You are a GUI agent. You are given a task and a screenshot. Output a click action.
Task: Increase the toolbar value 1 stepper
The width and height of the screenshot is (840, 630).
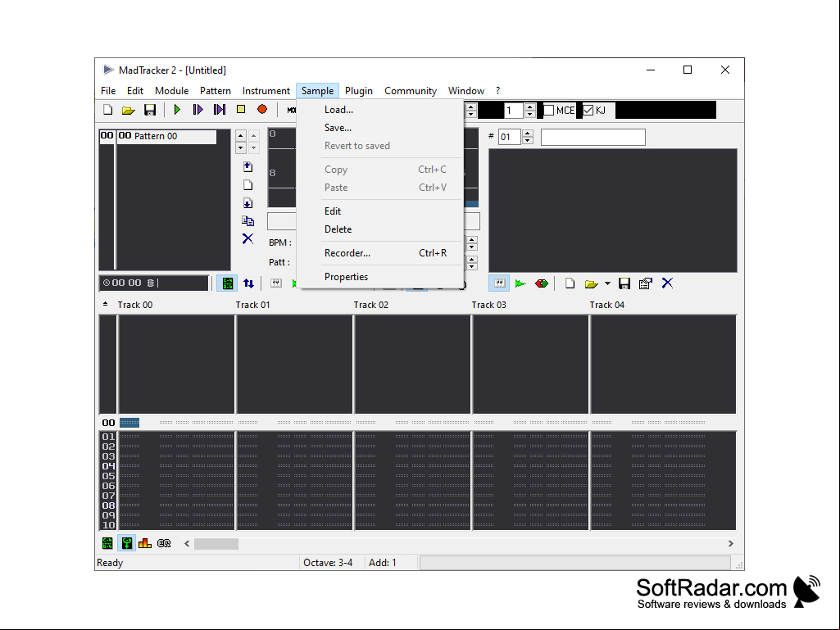point(530,107)
